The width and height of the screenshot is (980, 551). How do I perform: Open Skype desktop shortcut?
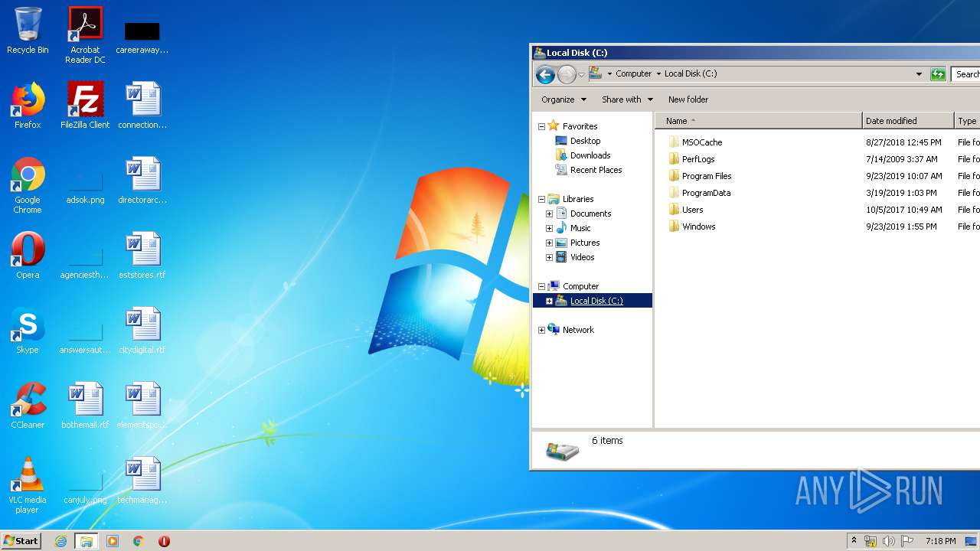click(x=28, y=331)
